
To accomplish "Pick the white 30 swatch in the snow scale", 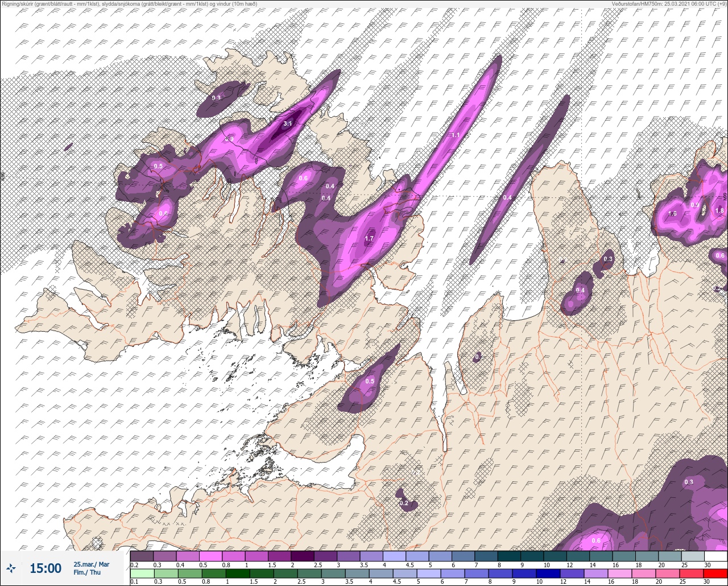I will (715, 556).
